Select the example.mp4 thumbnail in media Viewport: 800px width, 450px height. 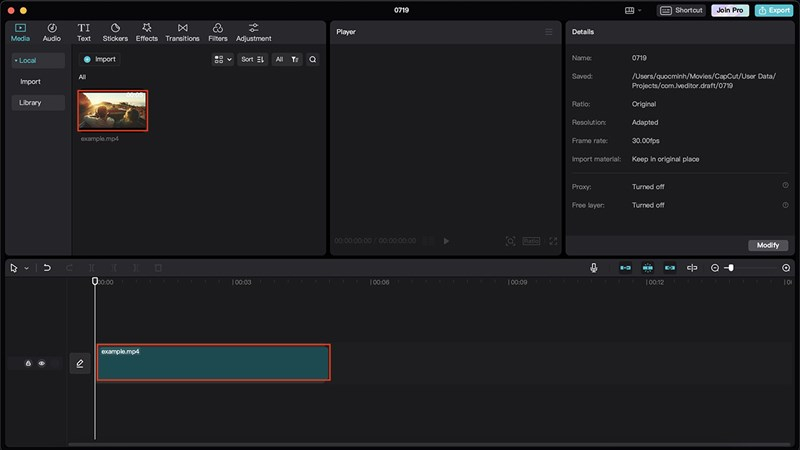pyautogui.click(x=112, y=111)
